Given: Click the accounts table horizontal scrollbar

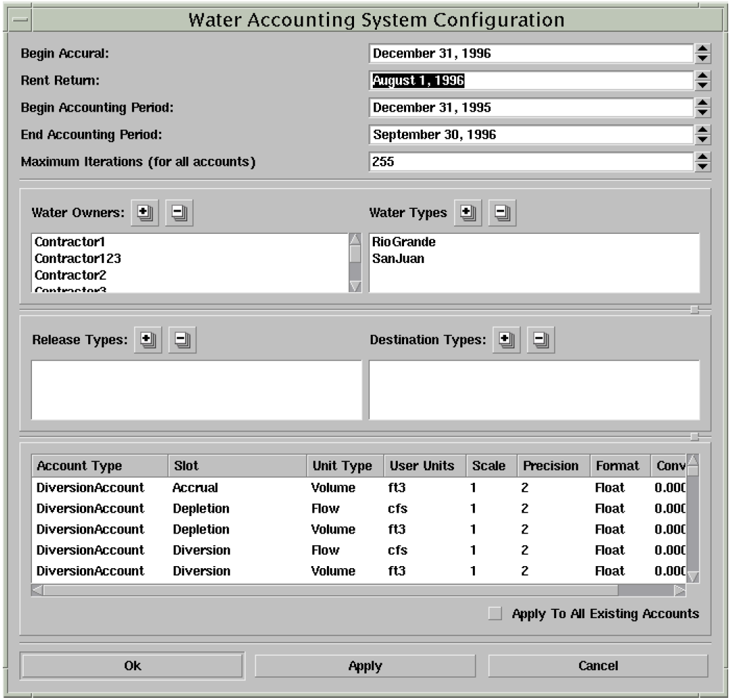Looking at the screenshot, I should point(325,590).
